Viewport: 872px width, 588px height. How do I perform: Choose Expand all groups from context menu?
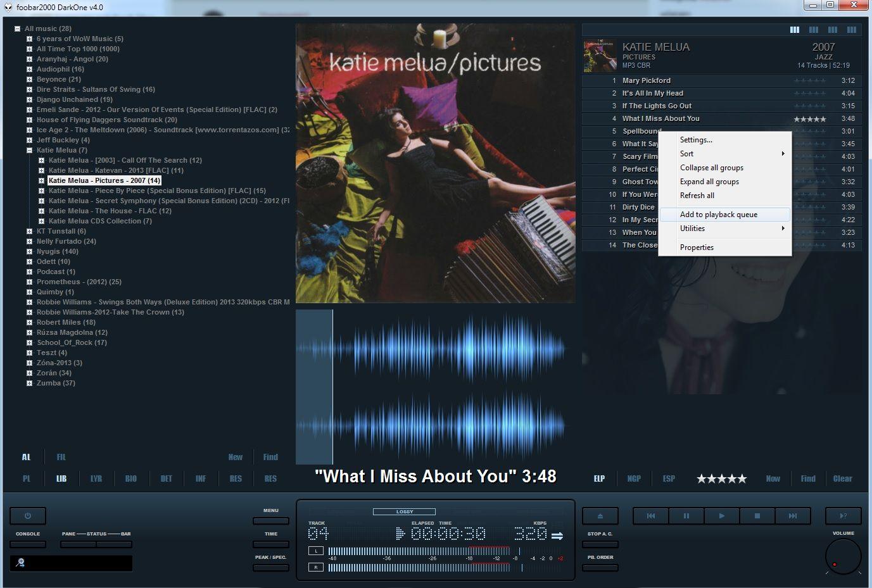click(725, 182)
